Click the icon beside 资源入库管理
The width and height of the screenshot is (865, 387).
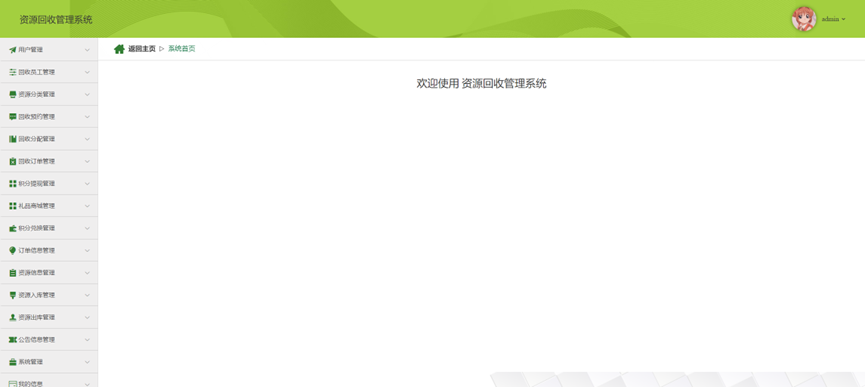[13, 295]
